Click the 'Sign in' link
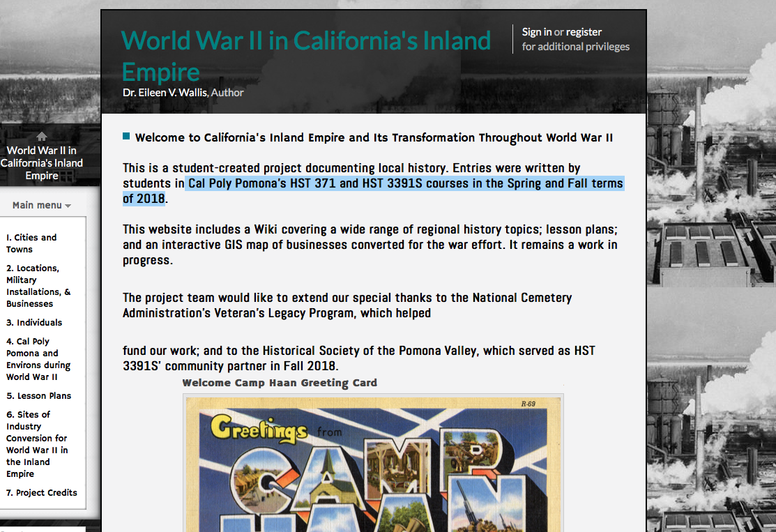776x532 pixels. coord(536,31)
